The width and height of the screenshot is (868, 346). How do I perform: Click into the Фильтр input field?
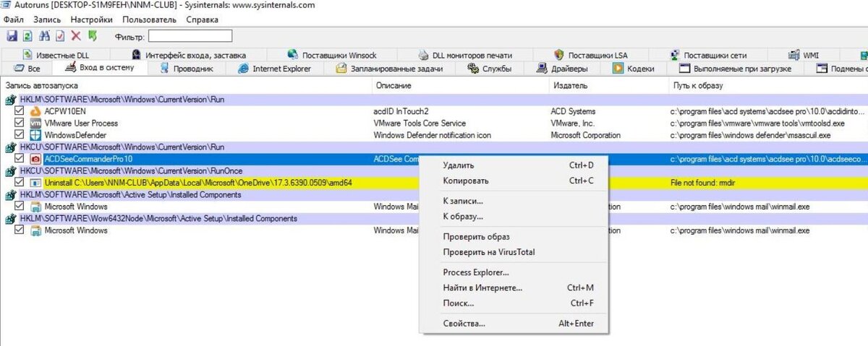(x=190, y=35)
